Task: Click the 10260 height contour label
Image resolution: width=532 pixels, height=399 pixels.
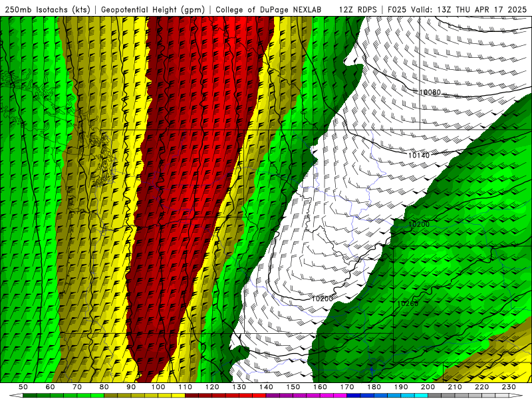Action: [408, 304]
